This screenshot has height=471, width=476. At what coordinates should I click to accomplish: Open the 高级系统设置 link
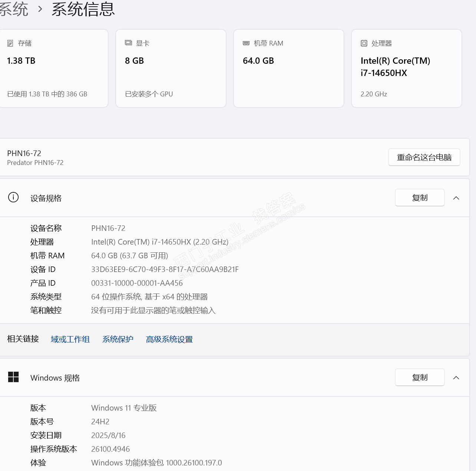click(x=169, y=339)
